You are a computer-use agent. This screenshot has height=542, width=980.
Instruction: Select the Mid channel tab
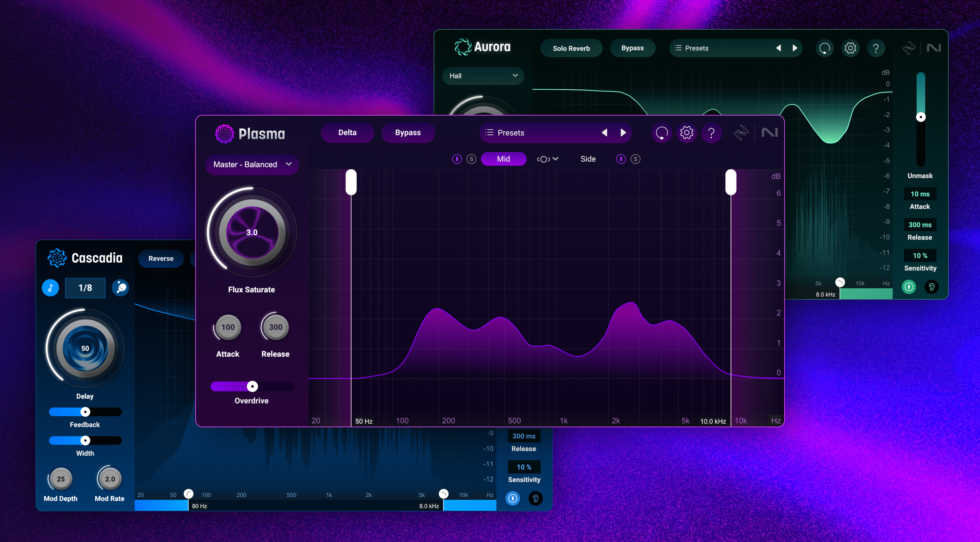pos(503,159)
